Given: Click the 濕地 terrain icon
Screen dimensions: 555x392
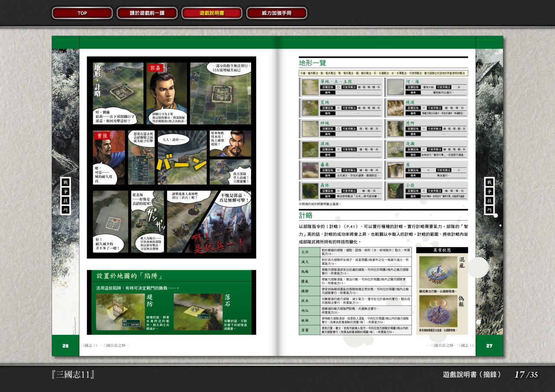Looking at the screenshot, I should [310, 150].
